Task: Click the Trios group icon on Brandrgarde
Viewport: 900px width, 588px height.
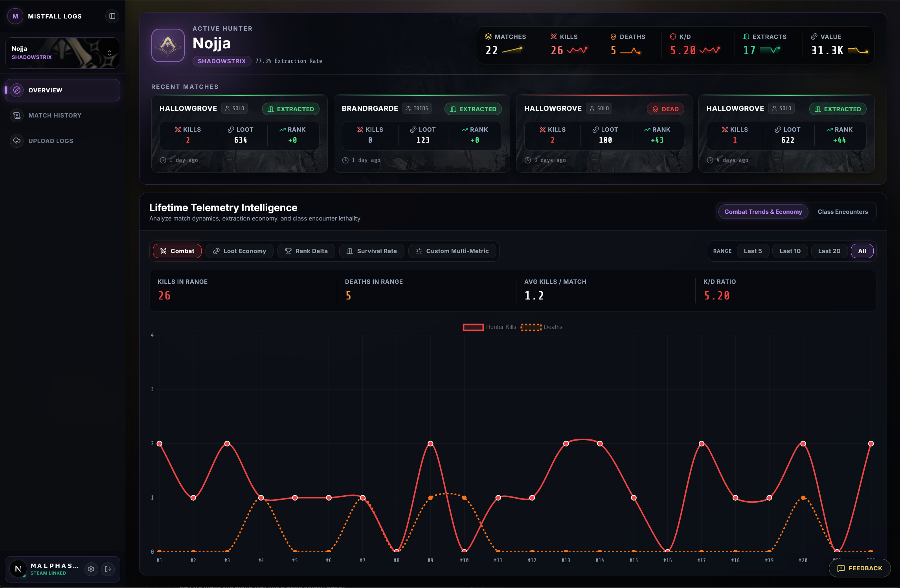Action: [x=409, y=108]
